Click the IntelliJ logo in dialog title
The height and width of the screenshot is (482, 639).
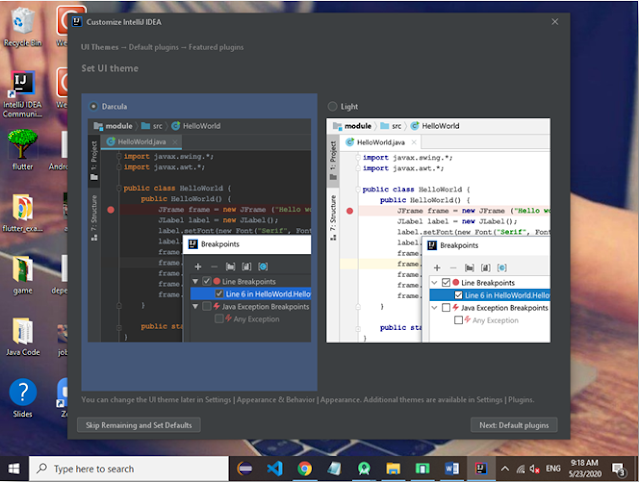pos(77,22)
